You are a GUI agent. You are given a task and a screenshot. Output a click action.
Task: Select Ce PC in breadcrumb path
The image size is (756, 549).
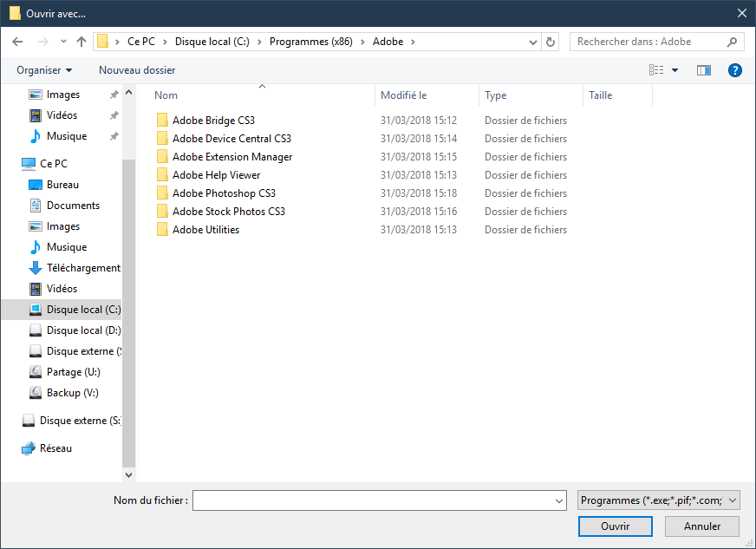pyautogui.click(x=141, y=42)
